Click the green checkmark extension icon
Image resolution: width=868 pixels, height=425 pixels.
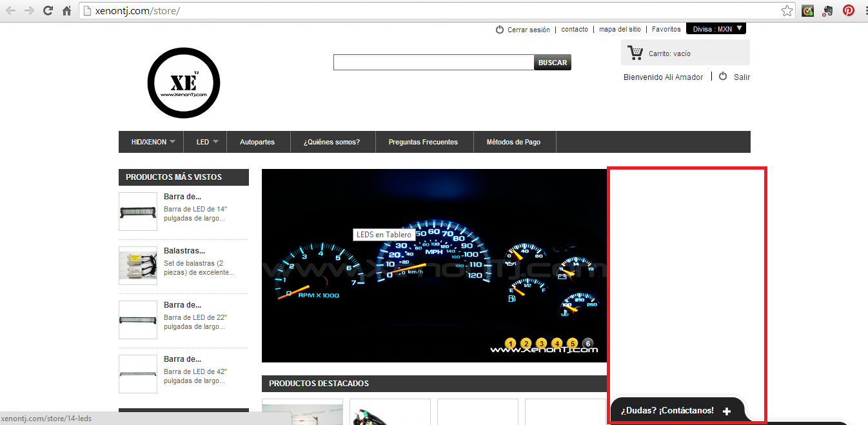807,11
